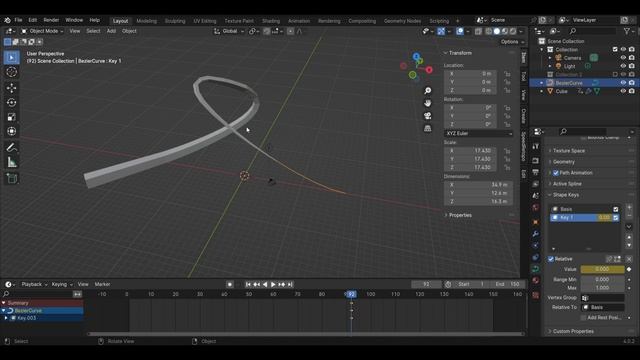This screenshot has height=360, width=640.
Task: Toggle Key 1 shape key checkbox
Action: point(616,218)
